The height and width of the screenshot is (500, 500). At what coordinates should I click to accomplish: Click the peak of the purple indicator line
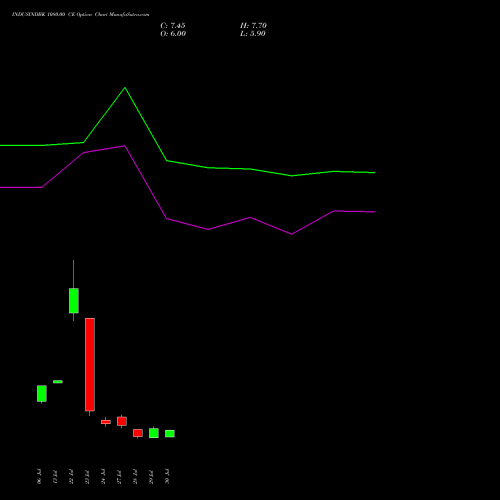pos(125,146)
